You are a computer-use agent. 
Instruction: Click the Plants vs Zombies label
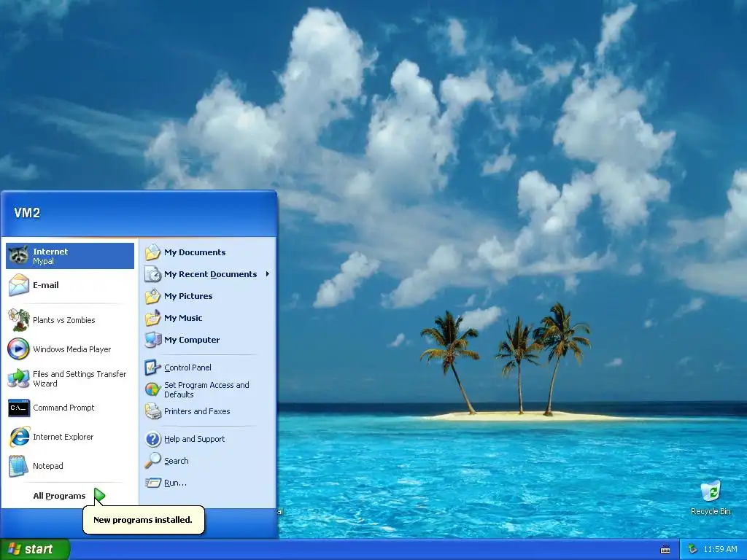64,320
